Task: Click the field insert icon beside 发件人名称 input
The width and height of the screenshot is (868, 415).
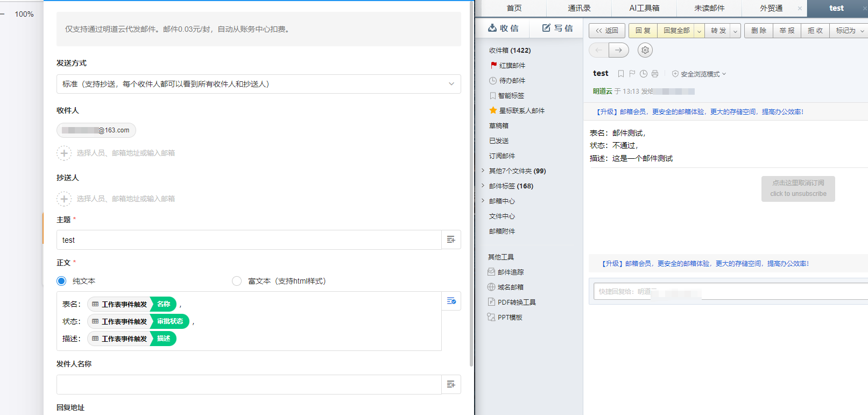Action: [x=451, y=384]
